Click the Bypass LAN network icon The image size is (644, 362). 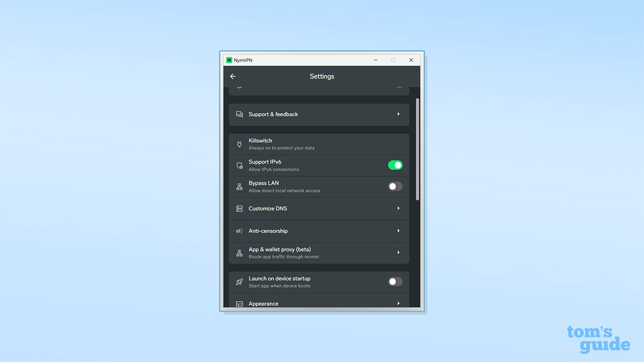[x=239, y=187]
